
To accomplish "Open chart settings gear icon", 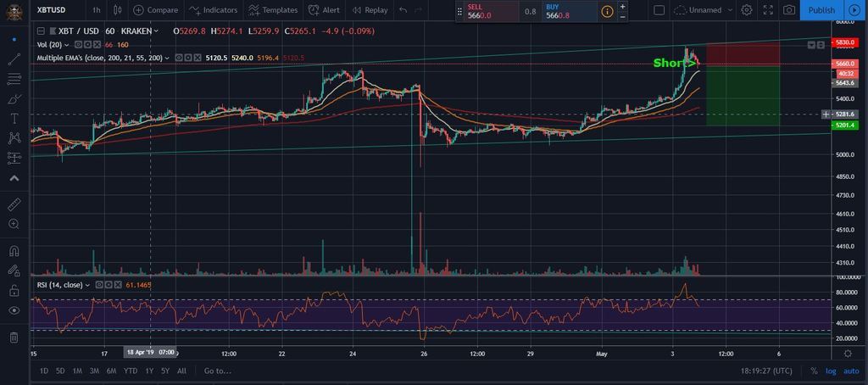I will (747, 10).
